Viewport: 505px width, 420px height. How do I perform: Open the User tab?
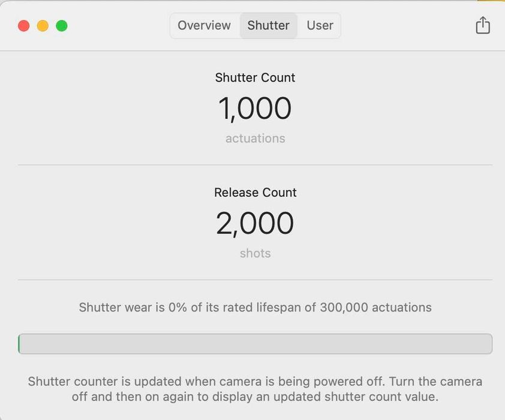320,25
